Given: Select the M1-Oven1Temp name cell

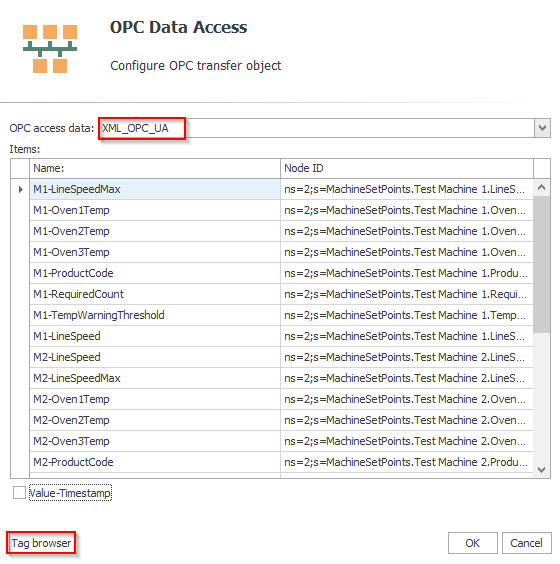Looking at the screenshot, I should (155, 210).
